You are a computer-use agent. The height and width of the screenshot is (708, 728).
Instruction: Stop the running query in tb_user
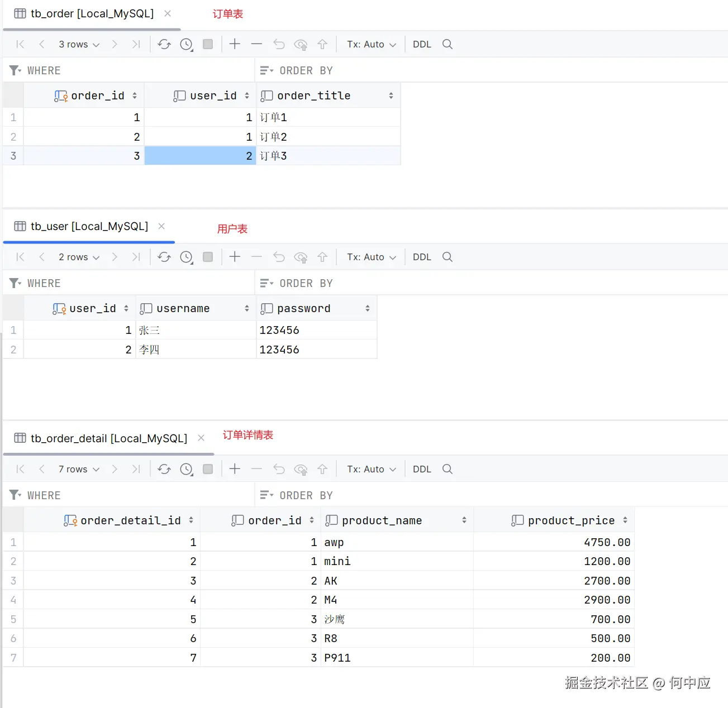click(208, 257)
